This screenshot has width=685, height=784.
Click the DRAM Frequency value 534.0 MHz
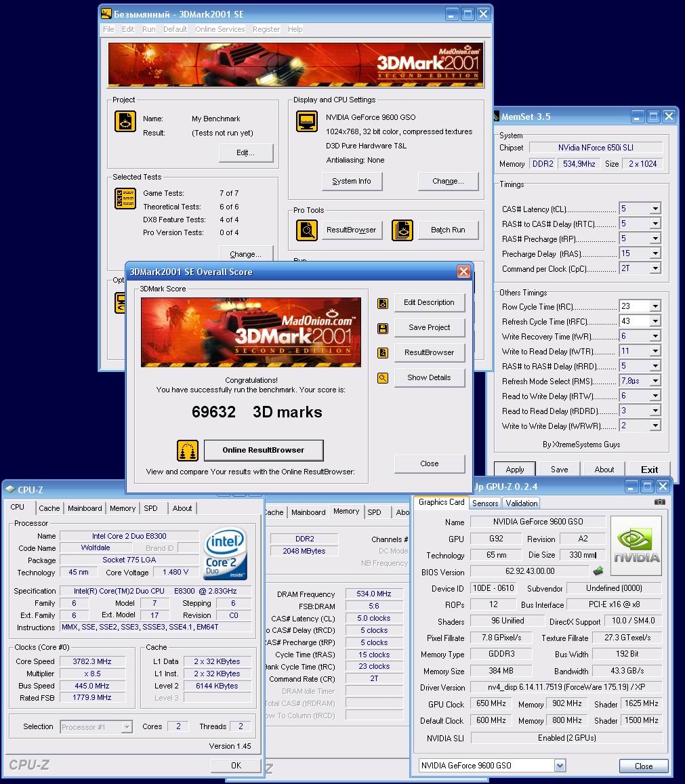373,594
